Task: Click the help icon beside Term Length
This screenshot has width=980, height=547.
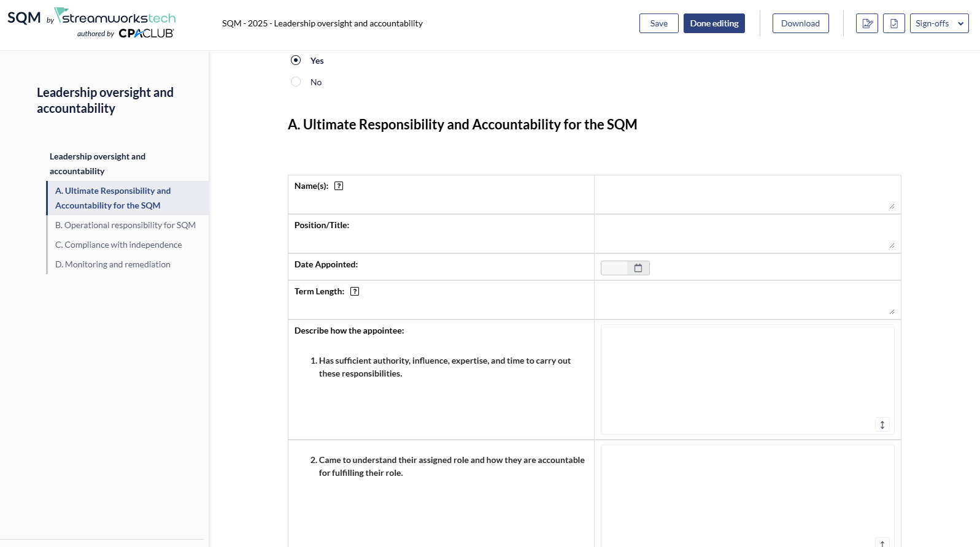Action: coord(355,291)
